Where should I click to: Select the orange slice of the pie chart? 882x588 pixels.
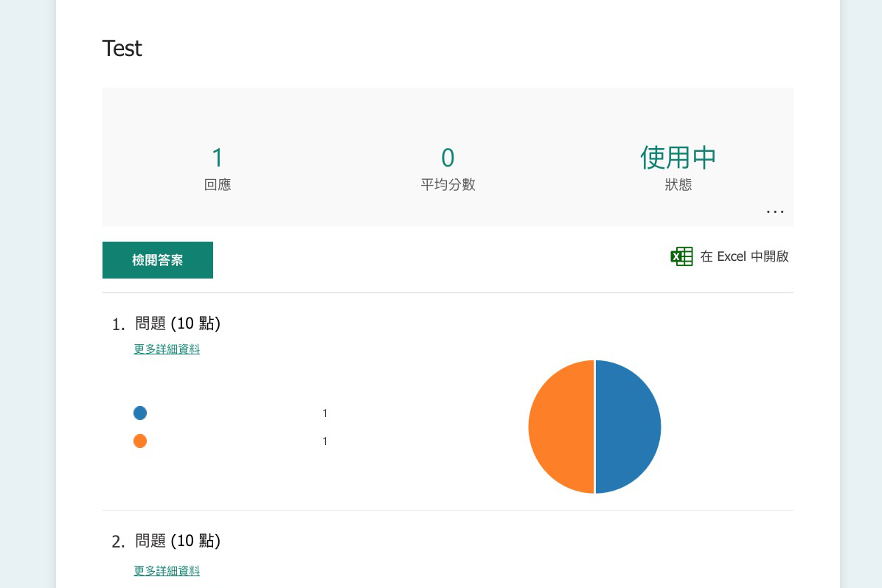click(x=560, y=427)
